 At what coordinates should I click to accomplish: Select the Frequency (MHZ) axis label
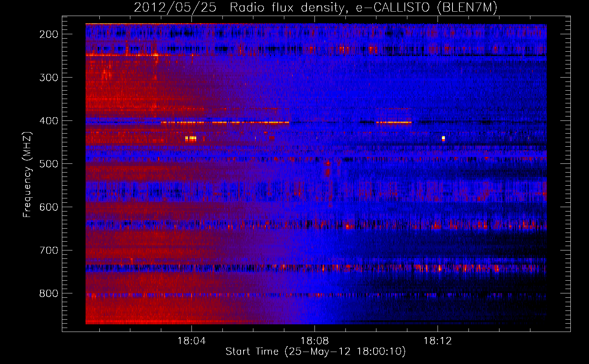[x=27, y=174]
